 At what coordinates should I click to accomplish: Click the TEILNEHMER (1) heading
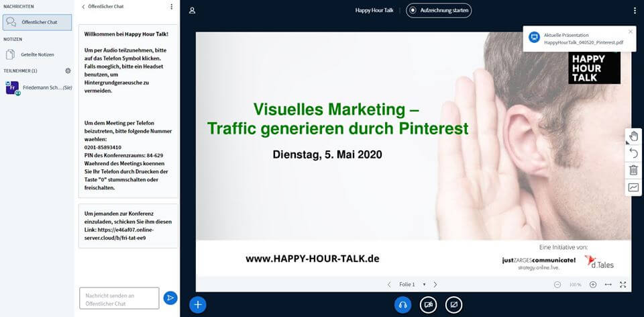[x=20, y=71]
